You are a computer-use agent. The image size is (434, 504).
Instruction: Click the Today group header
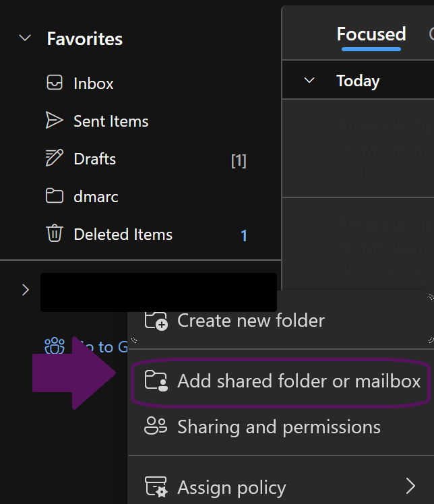click(358, 80)
